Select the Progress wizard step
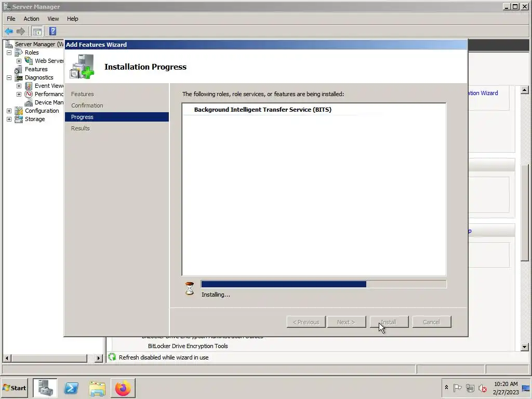The height and width of the screenshot is (399, 532). (x=117, y=117)
